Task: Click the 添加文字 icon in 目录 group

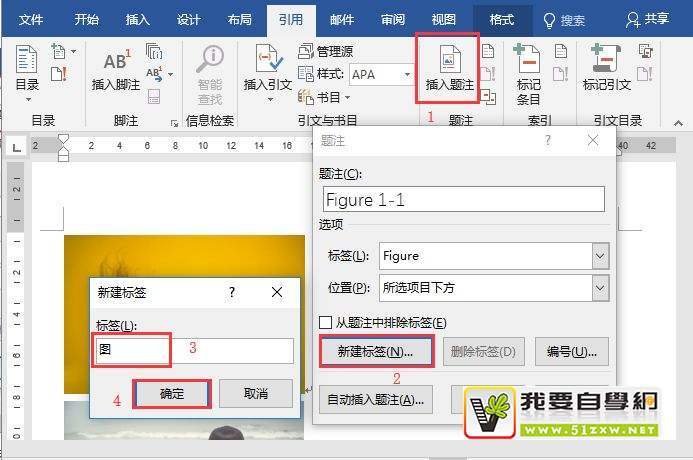Action: 58,51
